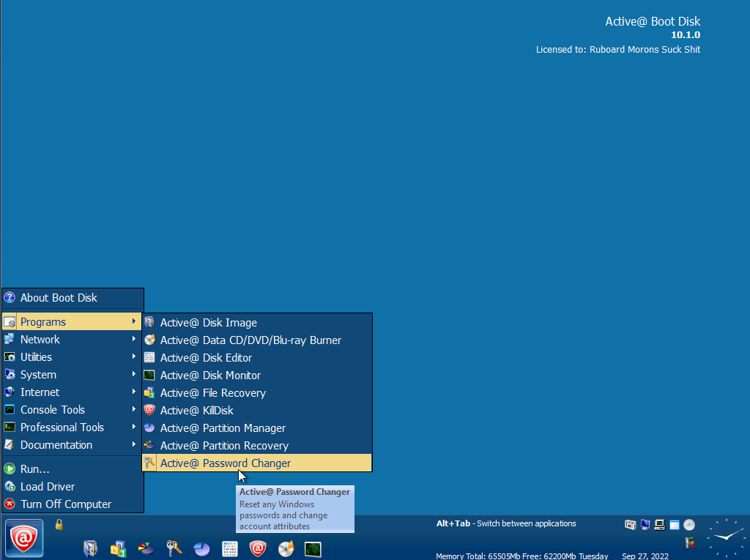750x560 pixels.
Task: Launch Active@ Disk Monitor from the taskbar
Action: click(313, 548)
